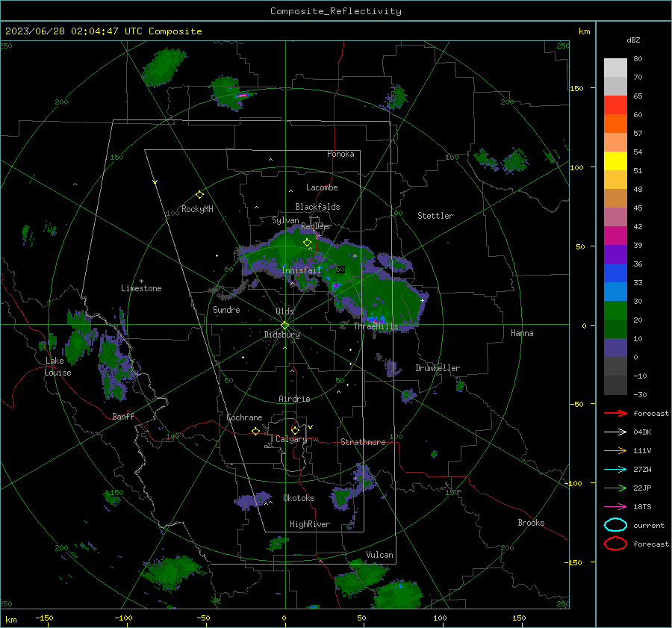Click the Vulcan town label

(x=380, y=555)
